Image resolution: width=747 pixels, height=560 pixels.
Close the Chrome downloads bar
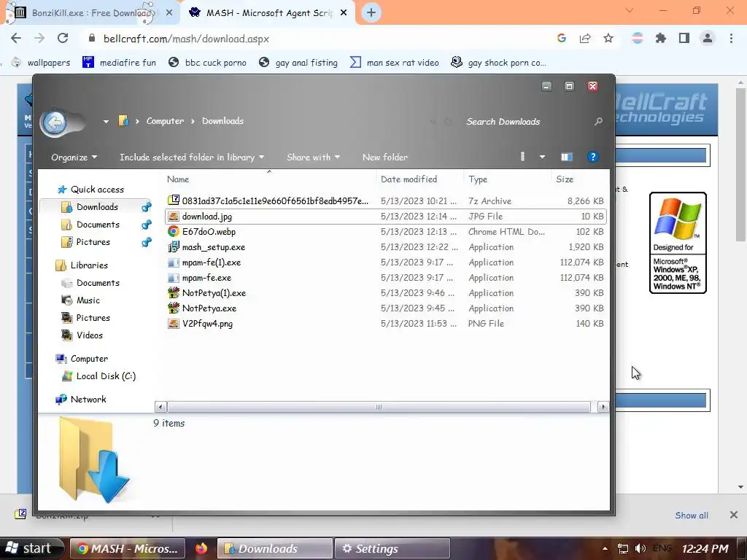click(734, 515)
